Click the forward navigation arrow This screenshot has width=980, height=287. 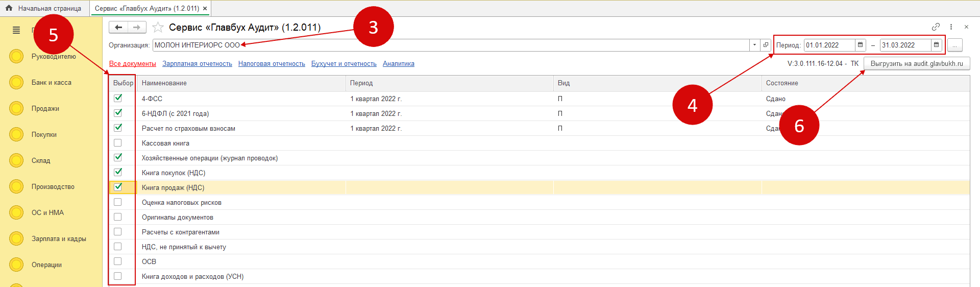tap(137, 28)
